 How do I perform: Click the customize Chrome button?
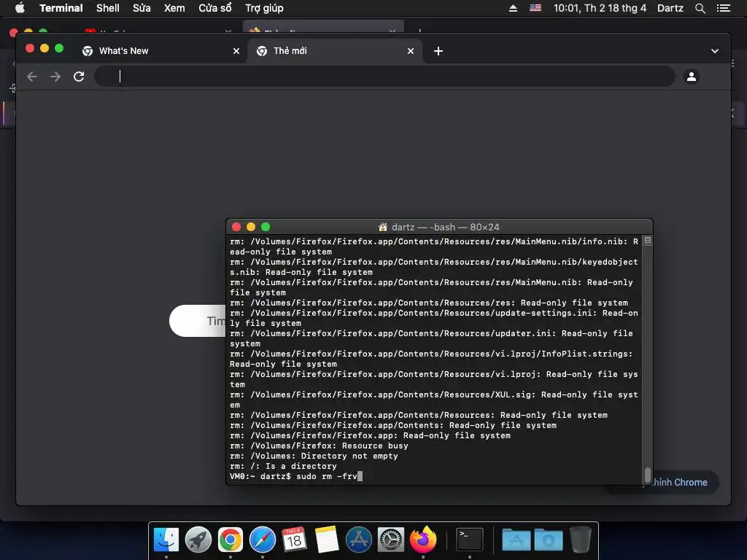pos(680,483)
